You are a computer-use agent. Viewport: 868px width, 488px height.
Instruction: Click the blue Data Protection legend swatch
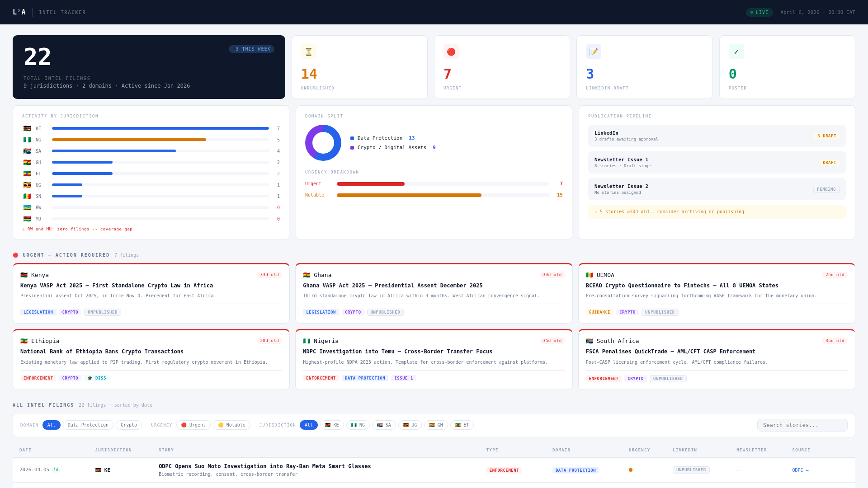pyautogui.click(x=352, y=138)
